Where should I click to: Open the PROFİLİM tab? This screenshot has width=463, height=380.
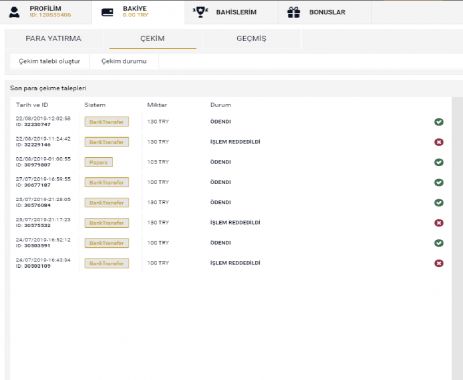(46, 12)
